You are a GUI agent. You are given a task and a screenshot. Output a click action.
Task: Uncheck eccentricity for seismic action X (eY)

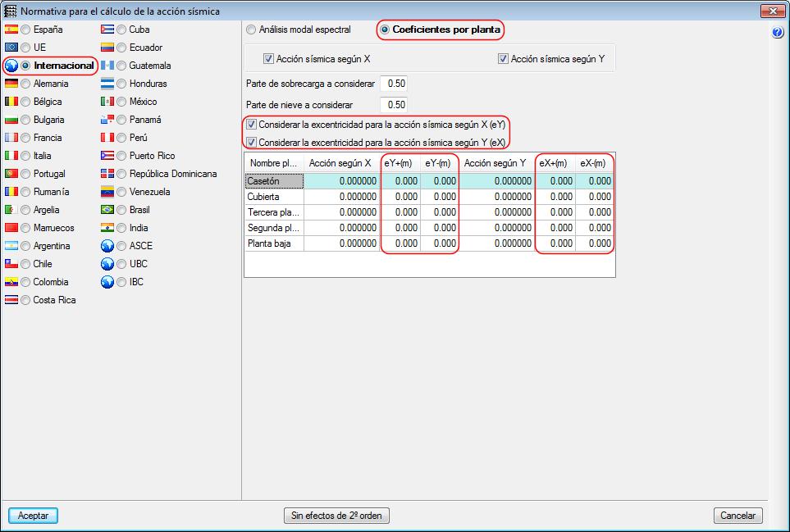251,125
